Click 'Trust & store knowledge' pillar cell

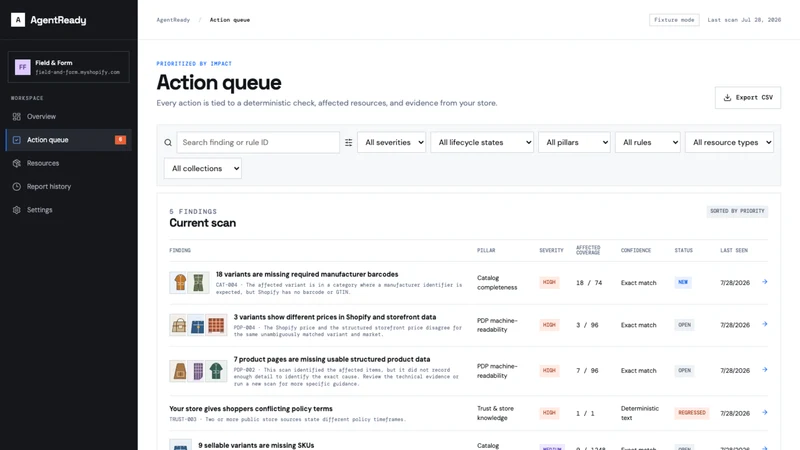(495, 413)
